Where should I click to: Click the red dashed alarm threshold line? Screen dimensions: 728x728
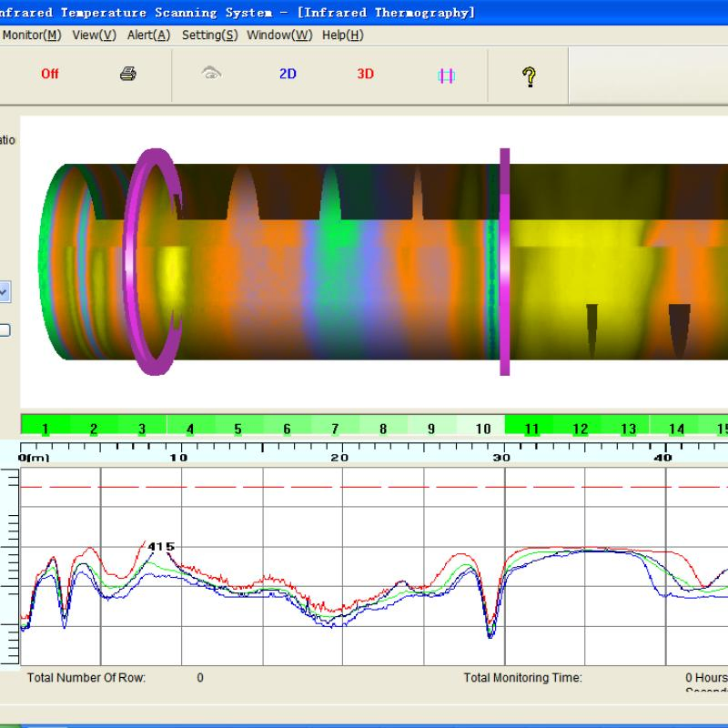(374, 487)
